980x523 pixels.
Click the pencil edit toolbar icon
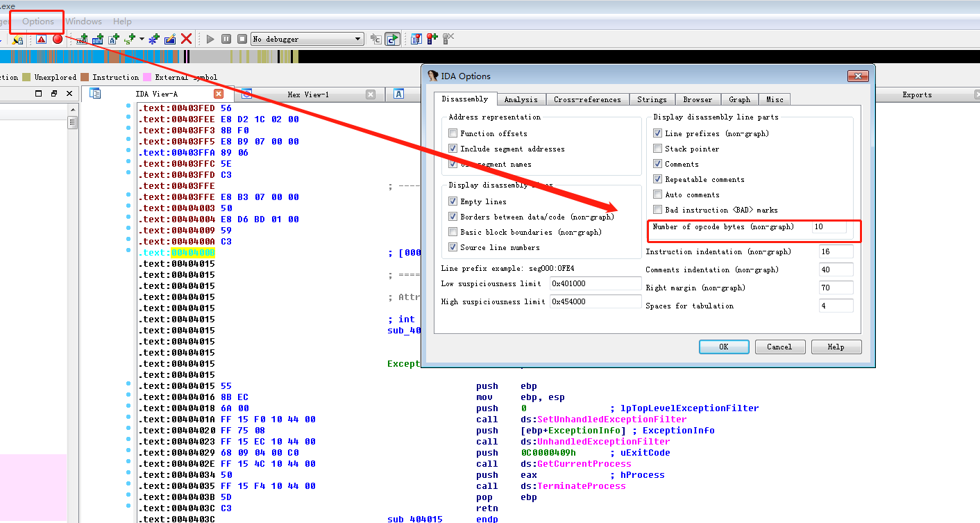point(170,39)
